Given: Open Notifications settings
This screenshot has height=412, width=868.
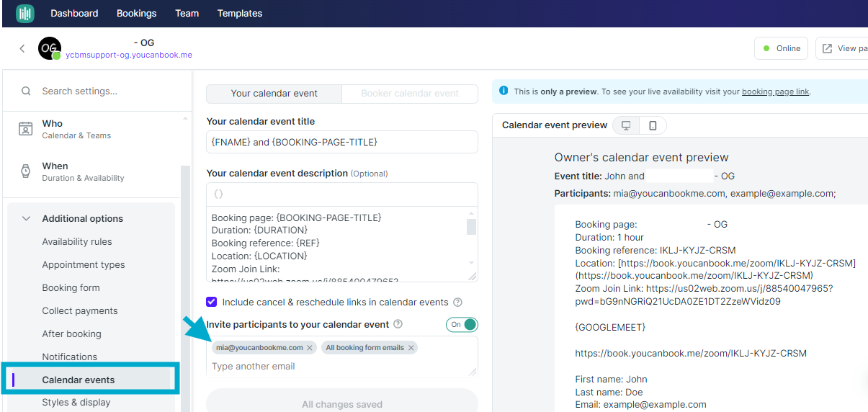Looking at the screenshot, I should 69,357.
